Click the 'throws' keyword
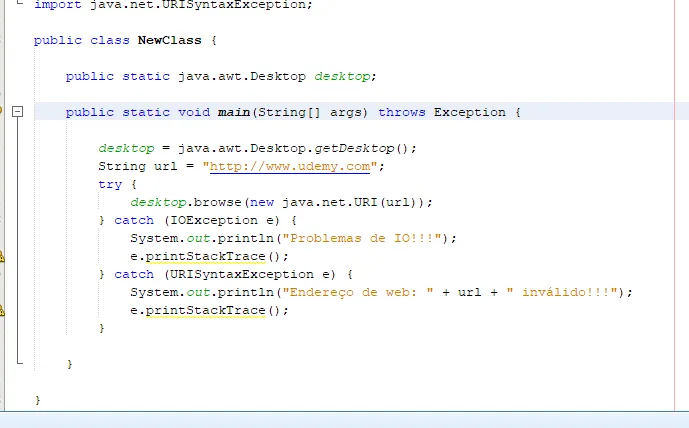Image resolution: width=689 pixels, height=428 pixels. 402,112
